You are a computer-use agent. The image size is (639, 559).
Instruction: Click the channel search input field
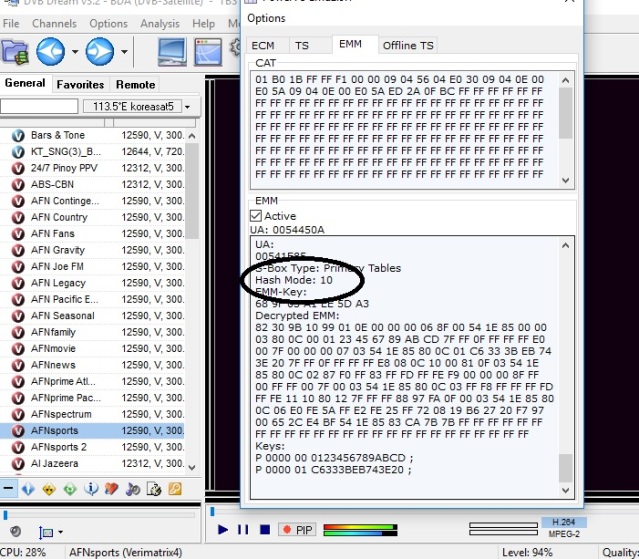tap(39, 107)
